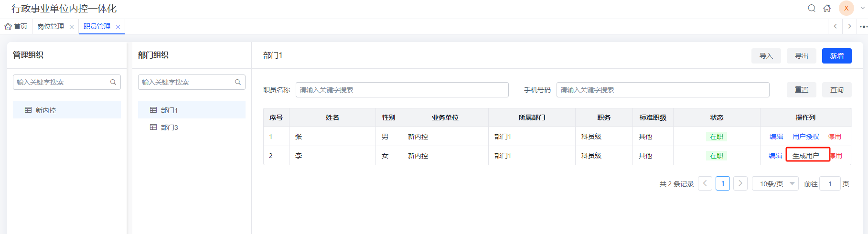
Task: Click the search magnifier icon in header
Action: (x=812, y=8)
